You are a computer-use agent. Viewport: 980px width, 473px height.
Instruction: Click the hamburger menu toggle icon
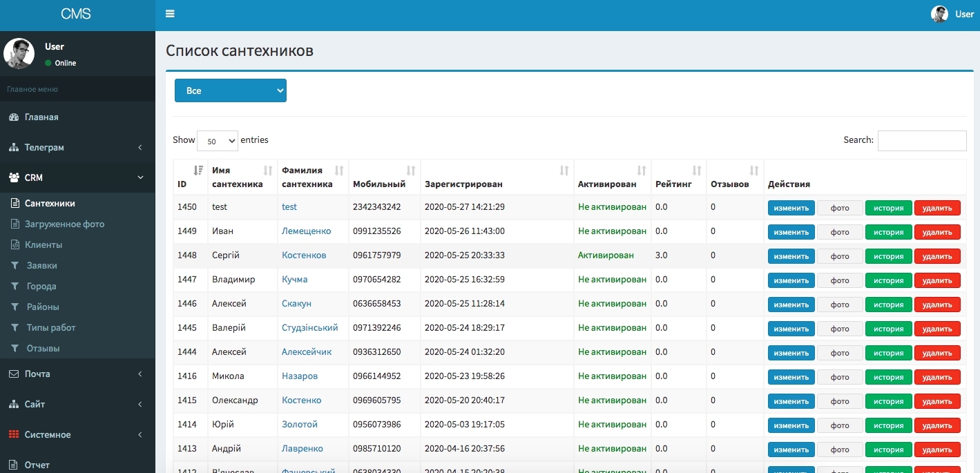point(170,14)
